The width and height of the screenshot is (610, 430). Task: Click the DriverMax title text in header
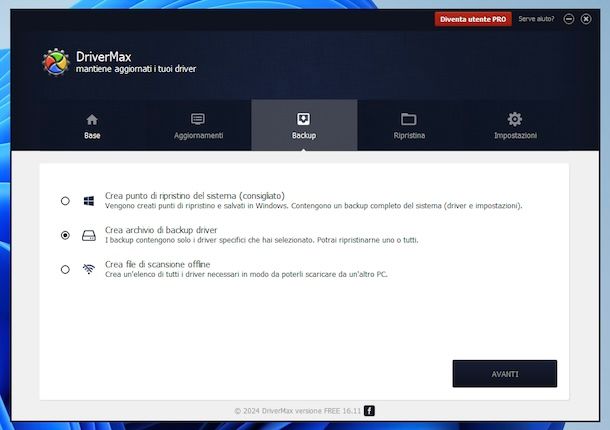click(x=103, y=57)
